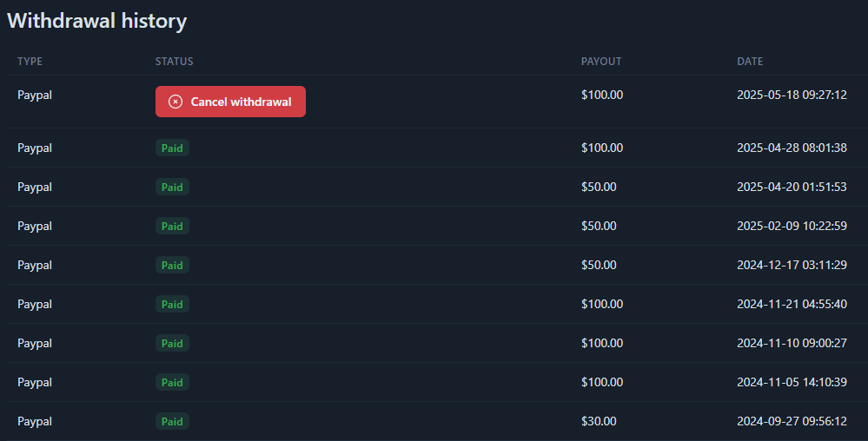868x441 pixels.
Task: Click the Withdrawal history heading
Action: click(x=96, y=21)
